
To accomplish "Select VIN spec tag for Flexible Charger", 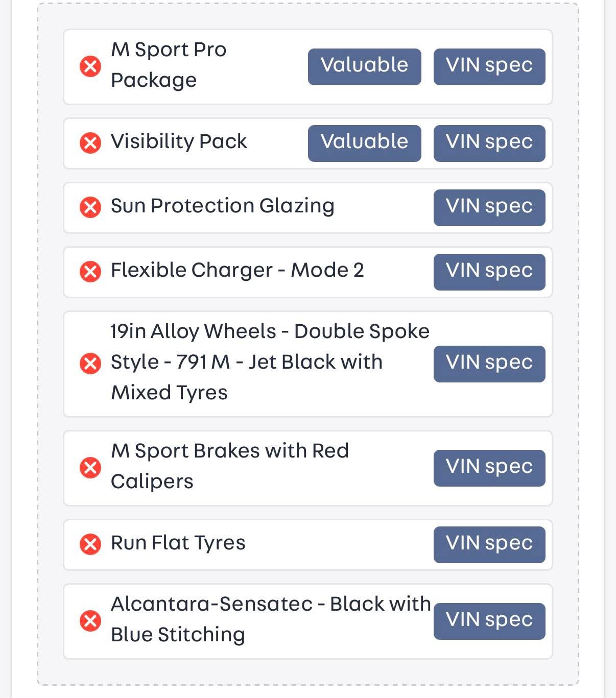I will click(x=489, y=272).
